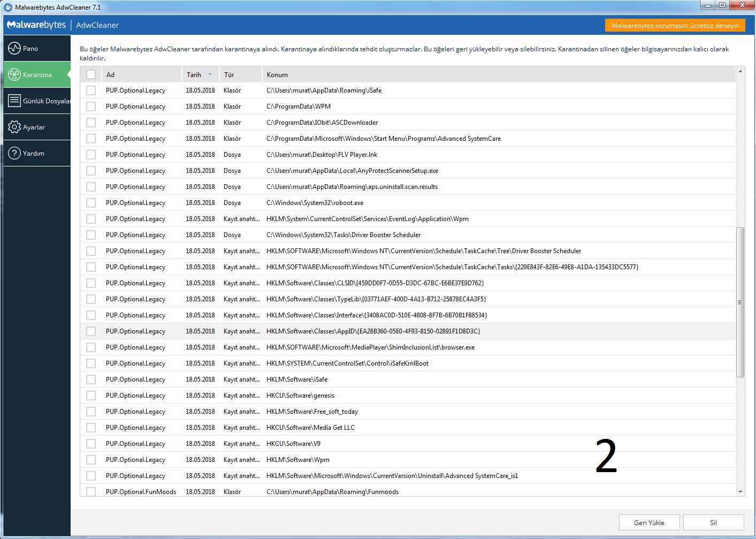Open the Yardım tab
Image resolution: width=756 pixels, height=539 pixels.
pyautogui.click(x=37, y=153)
